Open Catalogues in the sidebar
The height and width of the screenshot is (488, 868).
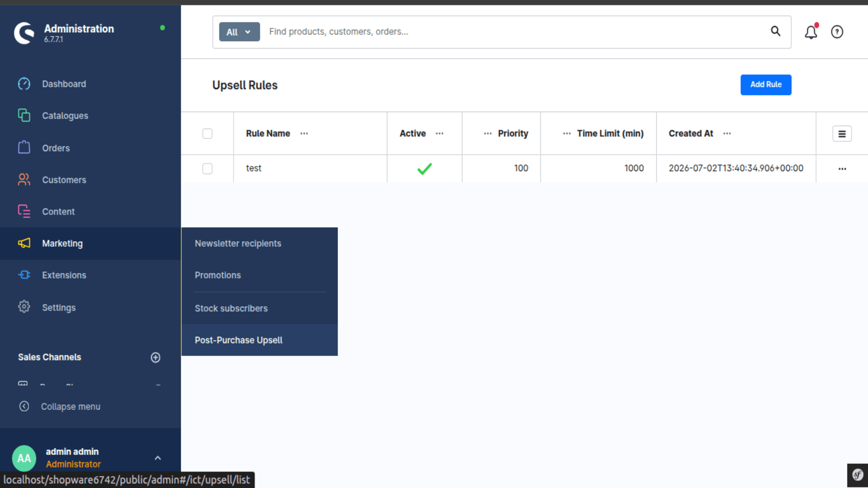[65, 116]
